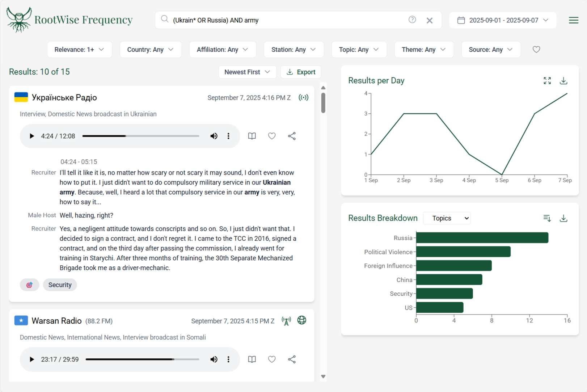Mute the Українське Радіо audio player
The height and width of the screenshot is (392, 587).
coord(214,136)
